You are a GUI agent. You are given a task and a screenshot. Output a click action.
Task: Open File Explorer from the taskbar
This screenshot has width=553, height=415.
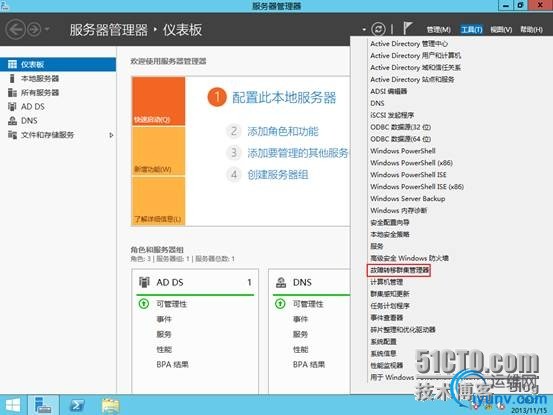pyautogui.click(x=110, y=405)
